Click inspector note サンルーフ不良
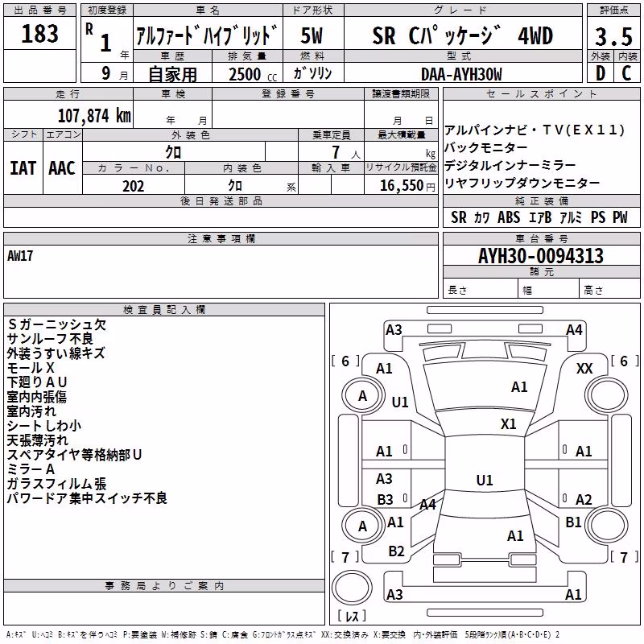The image size is (644, 644). 50,339
